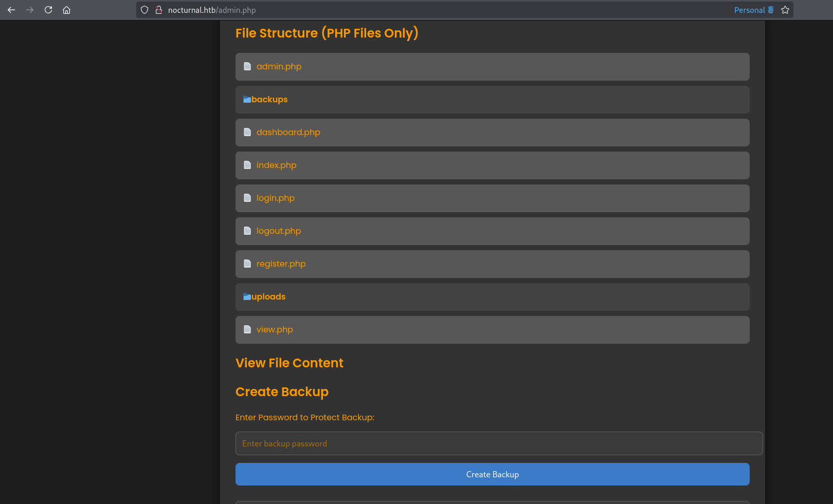Open register.php from file structure
The image size is (833, 504).
(281, 264)
